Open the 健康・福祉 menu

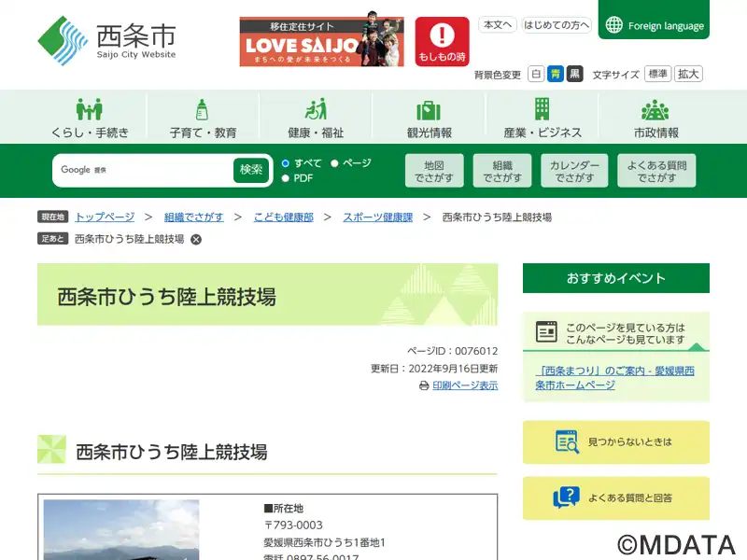(x=316, y=118)
